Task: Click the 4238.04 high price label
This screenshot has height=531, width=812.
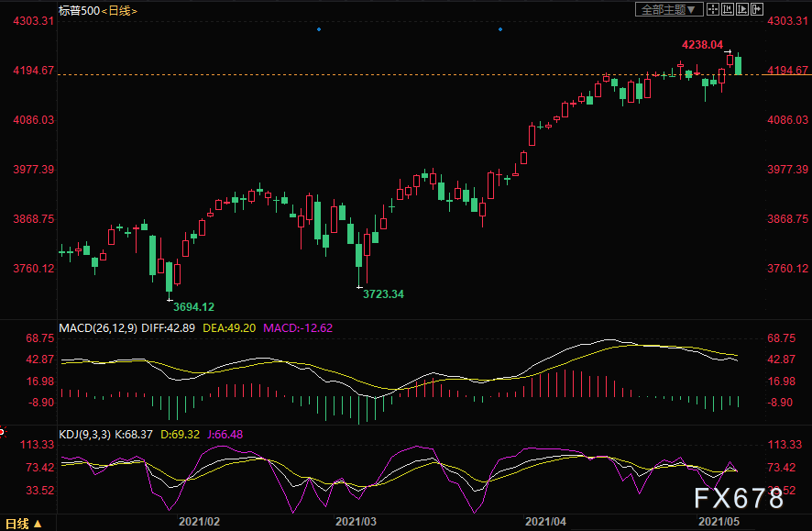Action: 702,45
